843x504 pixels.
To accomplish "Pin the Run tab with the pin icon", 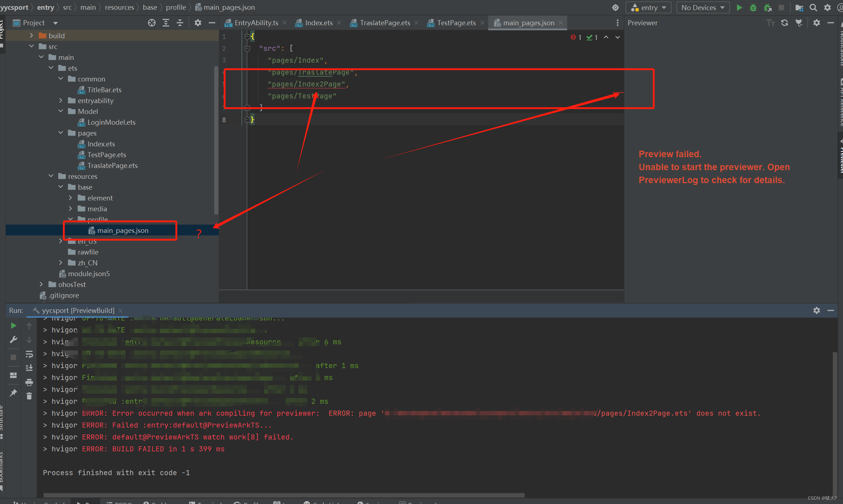I will [x=13, y=393].
